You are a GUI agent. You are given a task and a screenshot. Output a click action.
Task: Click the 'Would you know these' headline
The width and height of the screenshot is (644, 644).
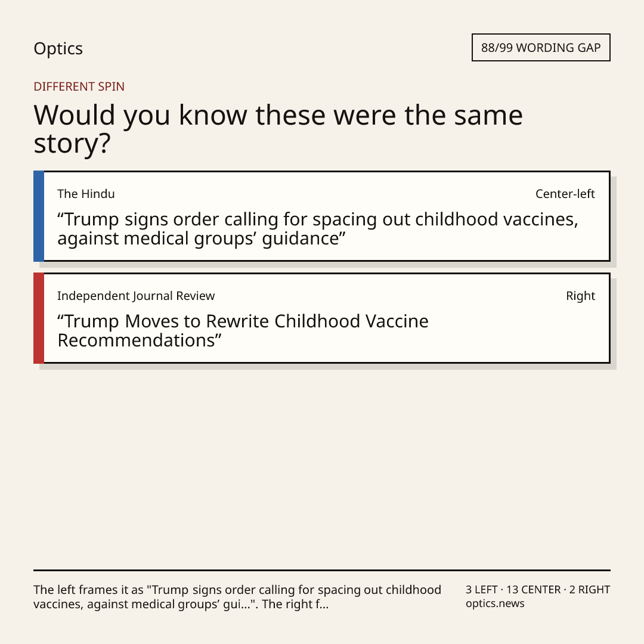[278, 129]
